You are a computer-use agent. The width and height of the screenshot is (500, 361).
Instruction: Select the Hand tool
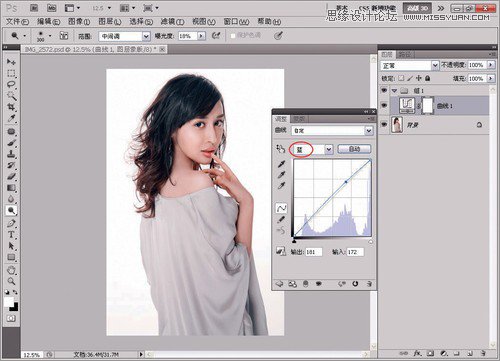pos(11,269)
